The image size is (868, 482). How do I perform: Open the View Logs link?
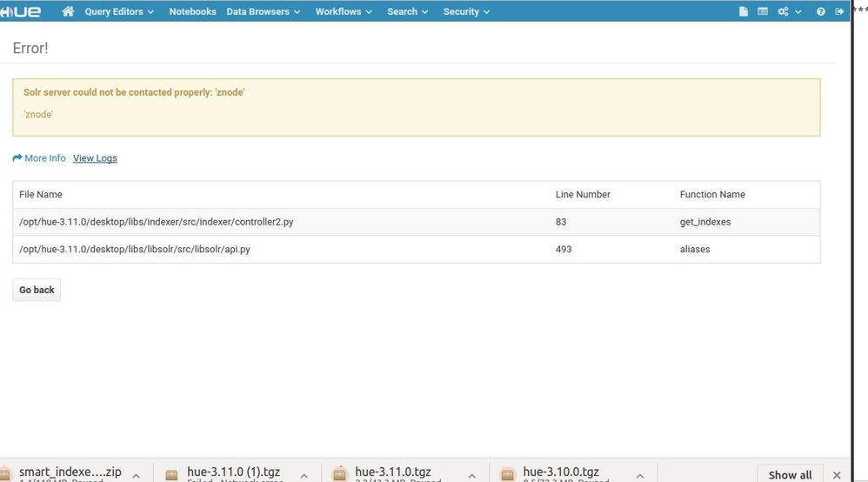click(95, 157)
